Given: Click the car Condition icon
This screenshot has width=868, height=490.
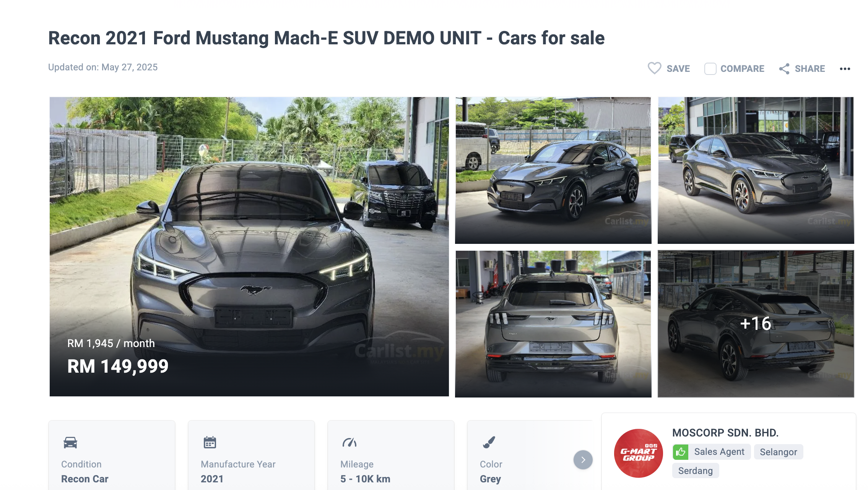Looking at the screenshot, I should click(x=70, y=443).
